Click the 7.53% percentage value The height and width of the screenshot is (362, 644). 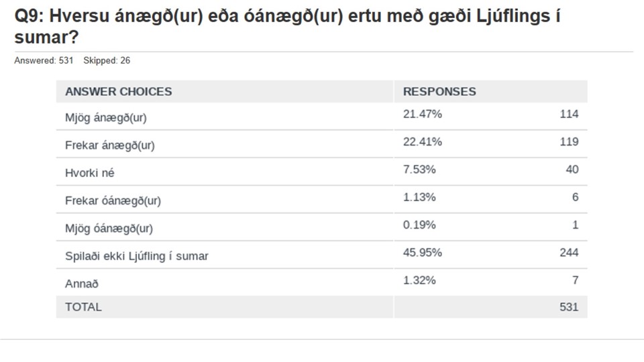(419, 170)
